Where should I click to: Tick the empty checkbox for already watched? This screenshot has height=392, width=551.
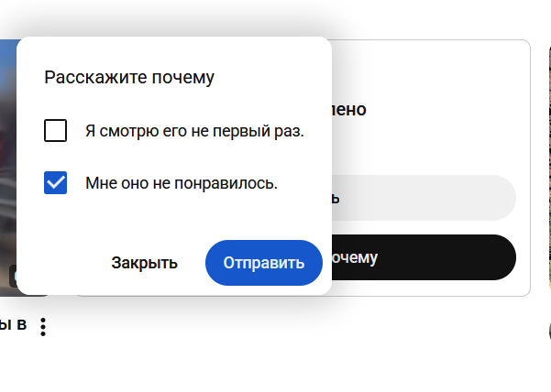pos(56,131)
